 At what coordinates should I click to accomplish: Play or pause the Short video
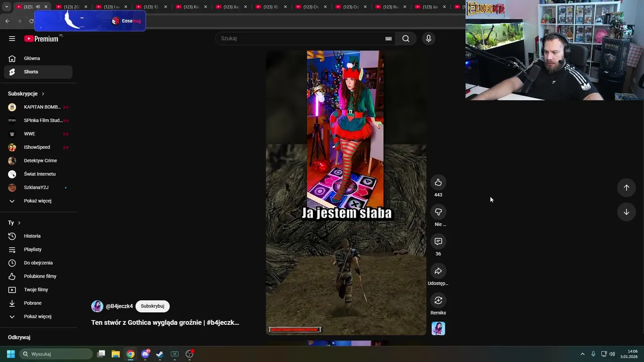coord(346,193)
